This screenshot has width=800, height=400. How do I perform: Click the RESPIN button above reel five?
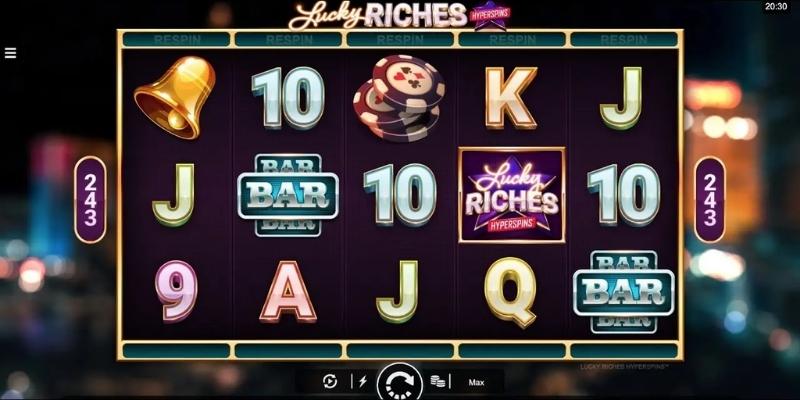(x=623, y=39)
